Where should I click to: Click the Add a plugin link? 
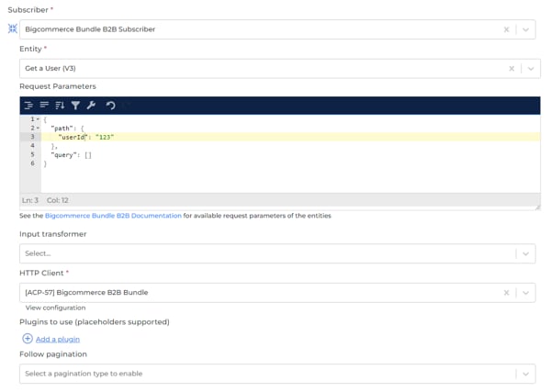58,339
